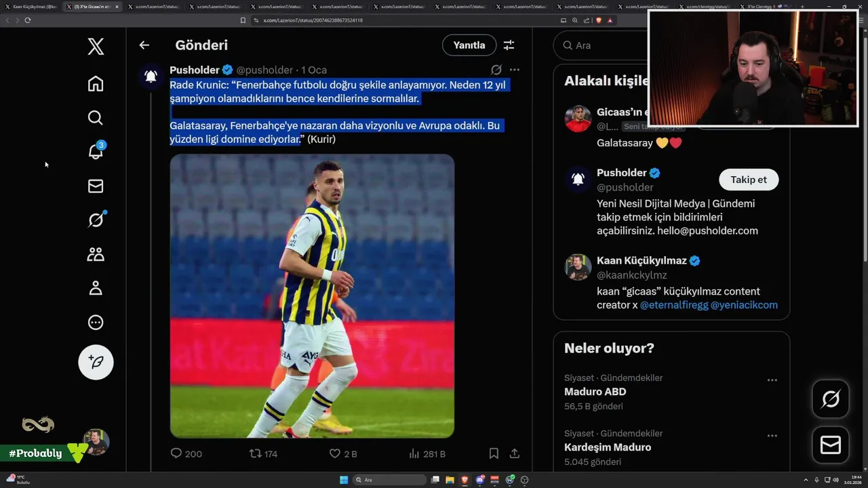Open the 1 Oca post date
The height and width of the screenshot is (488, 868).
coord(314,70)
